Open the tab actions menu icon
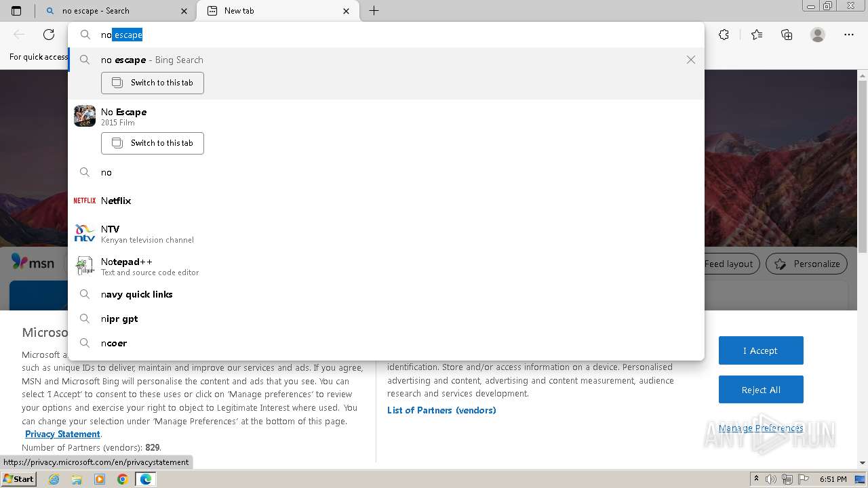The width and height of the screenshot is (868, 488). click(x=16, y=11)
